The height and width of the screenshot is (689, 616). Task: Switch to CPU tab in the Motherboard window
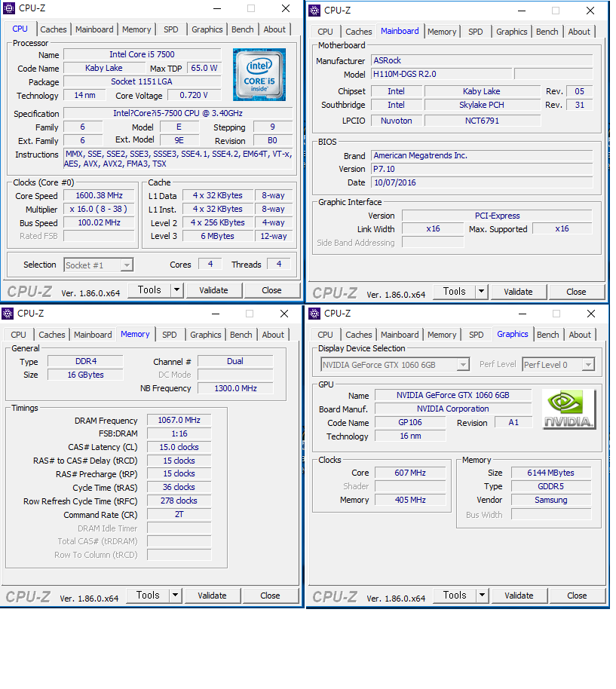(x=325, y=32)
